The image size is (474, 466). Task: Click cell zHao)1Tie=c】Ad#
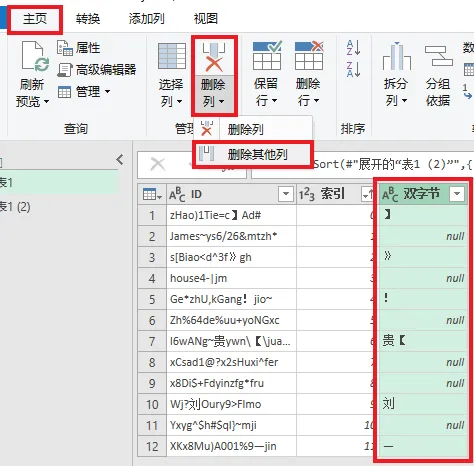(231, 215)
